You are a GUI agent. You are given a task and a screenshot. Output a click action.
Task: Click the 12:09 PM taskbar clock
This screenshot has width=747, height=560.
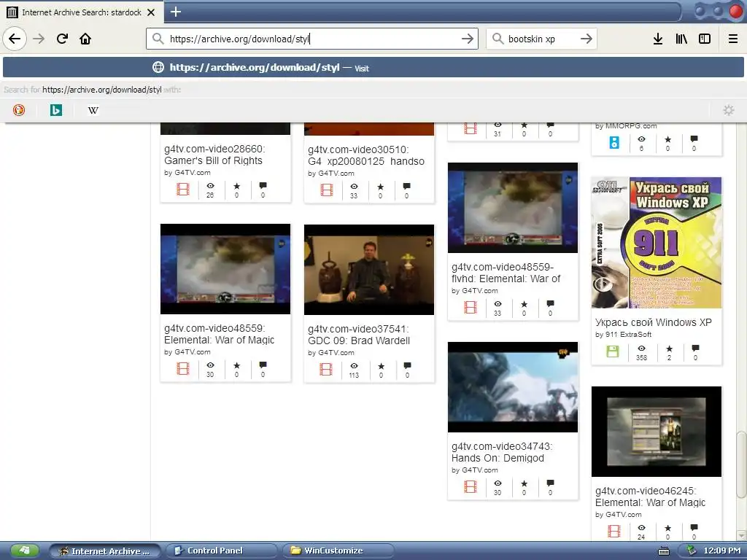pos(722,551)
